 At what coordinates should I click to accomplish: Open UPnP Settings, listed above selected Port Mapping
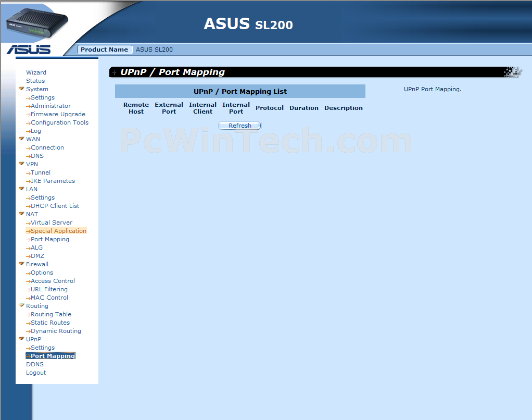tap(43, 348)
